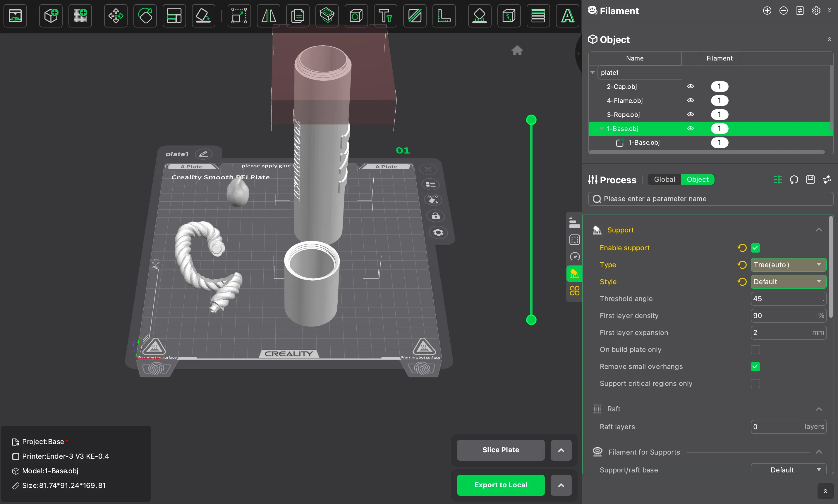Uncheck the Enable support checkbox
This screenshot has height=504, width=838.
[x=755, y=248]
